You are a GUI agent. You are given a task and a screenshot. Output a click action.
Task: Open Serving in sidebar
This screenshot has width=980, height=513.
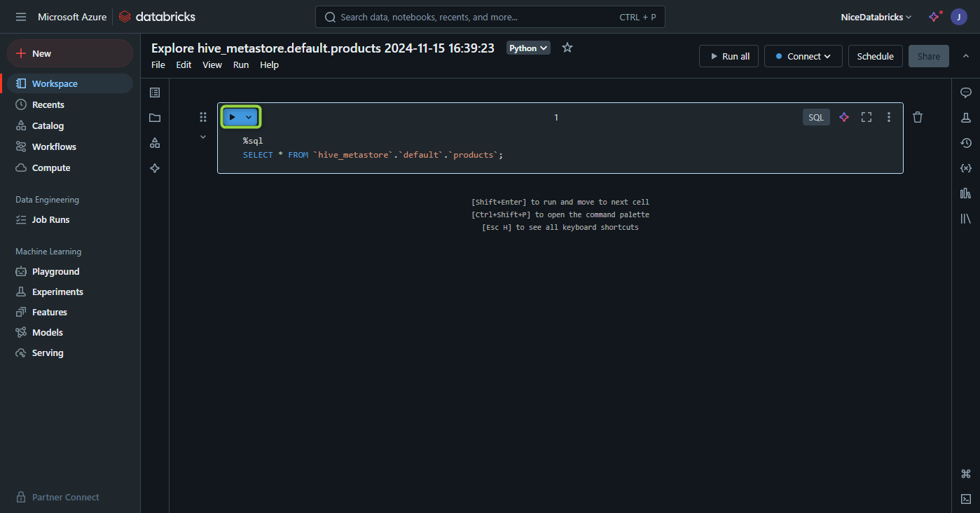click(x=70, y=353)
